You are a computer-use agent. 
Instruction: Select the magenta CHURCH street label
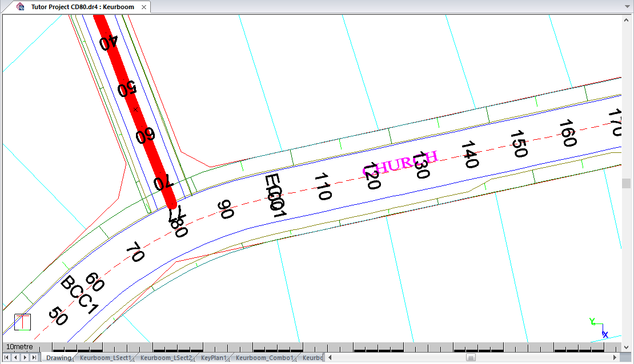400,162
